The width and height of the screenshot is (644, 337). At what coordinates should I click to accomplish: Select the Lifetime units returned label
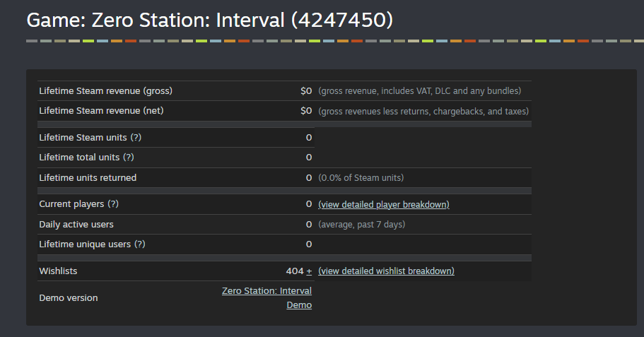(x=88, y=178)
